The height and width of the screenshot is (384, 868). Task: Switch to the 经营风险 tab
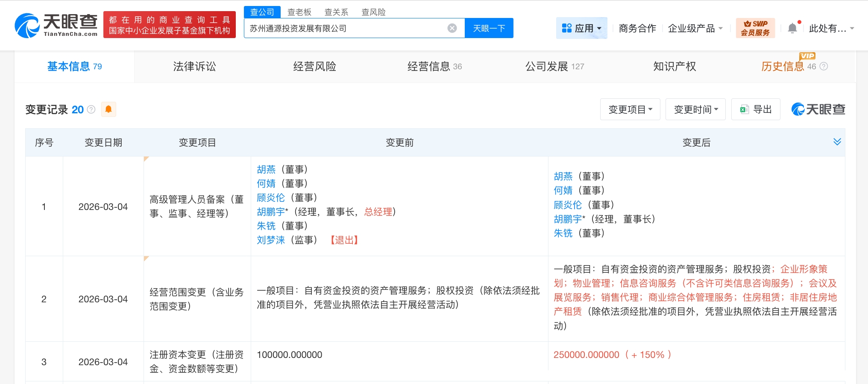click(x=314, y=66)
